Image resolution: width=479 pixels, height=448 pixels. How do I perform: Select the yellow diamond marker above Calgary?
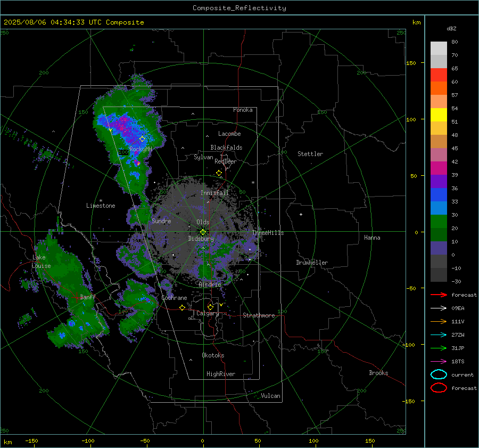pos(210,307)
